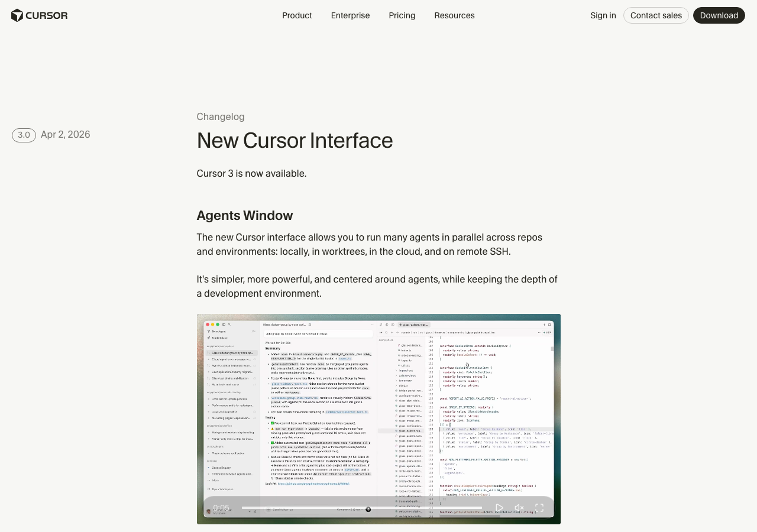Image resolution: width=757 pixels, height=532 pixels.
Task: Click the Apr 2, 2026 date
Action: coord(66,135)
